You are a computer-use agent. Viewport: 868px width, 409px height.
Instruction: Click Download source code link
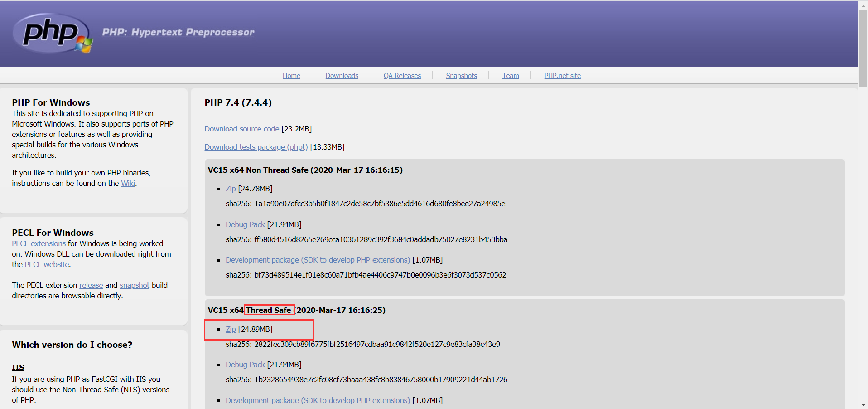click(x=242, y=129)
